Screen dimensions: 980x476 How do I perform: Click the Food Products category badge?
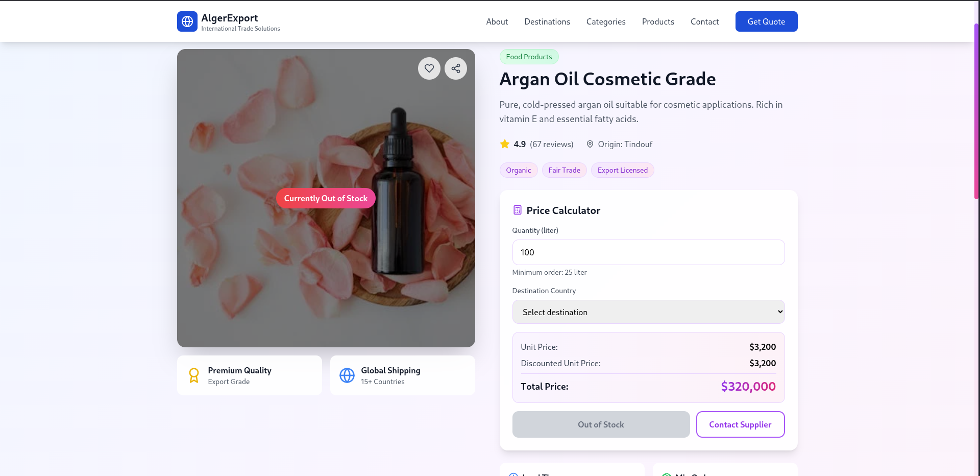point(529,57)
